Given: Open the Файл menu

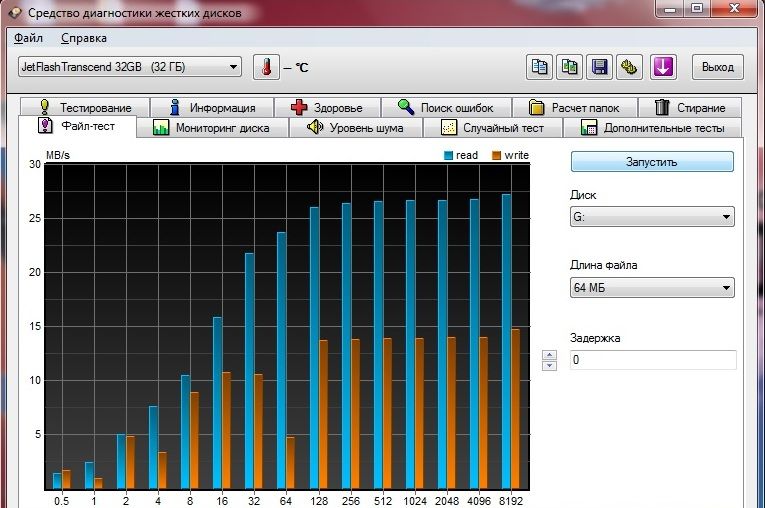Looking at the screenshot, I should coord(29,38).
